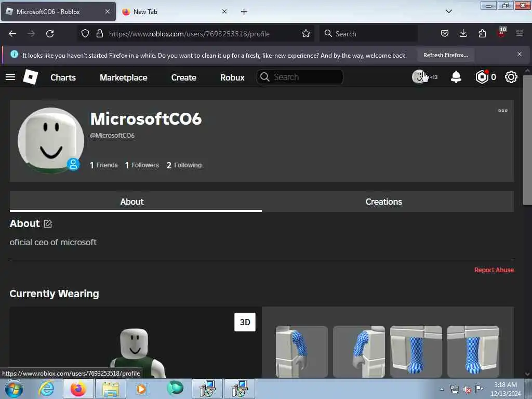Image resolution: width=532 pixels, height=399 pixels.
Task: Go to the Create page
Action: click(183, 77)
